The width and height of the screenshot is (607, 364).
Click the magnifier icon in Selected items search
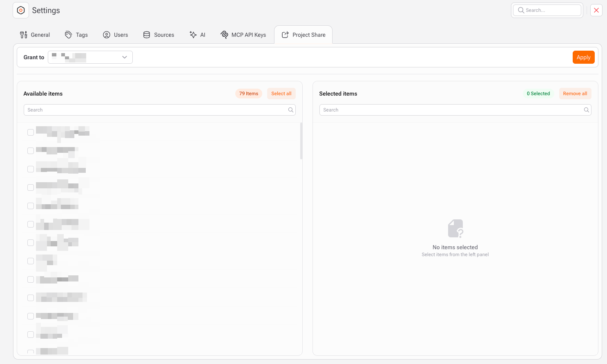(x=586, y=110)
